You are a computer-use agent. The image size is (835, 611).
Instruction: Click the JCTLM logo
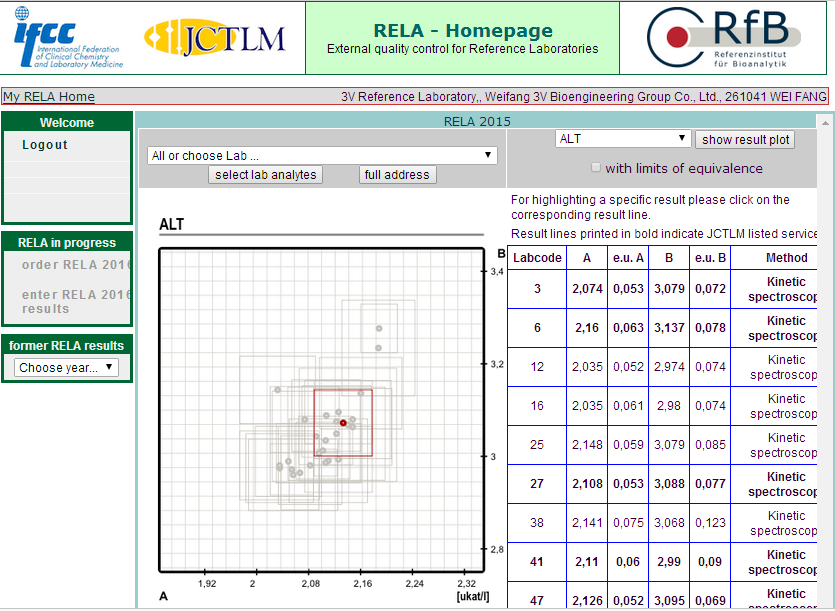coord(215,38)
